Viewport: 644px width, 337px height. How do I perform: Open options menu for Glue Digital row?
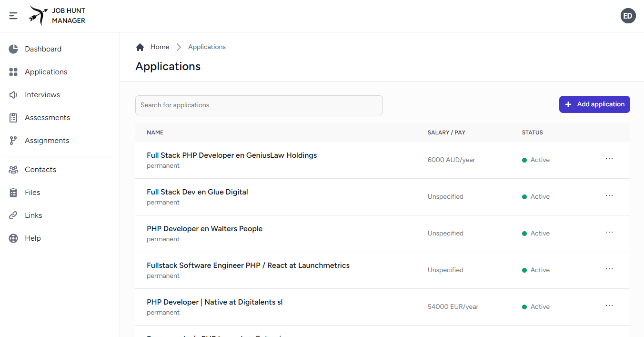609,195
